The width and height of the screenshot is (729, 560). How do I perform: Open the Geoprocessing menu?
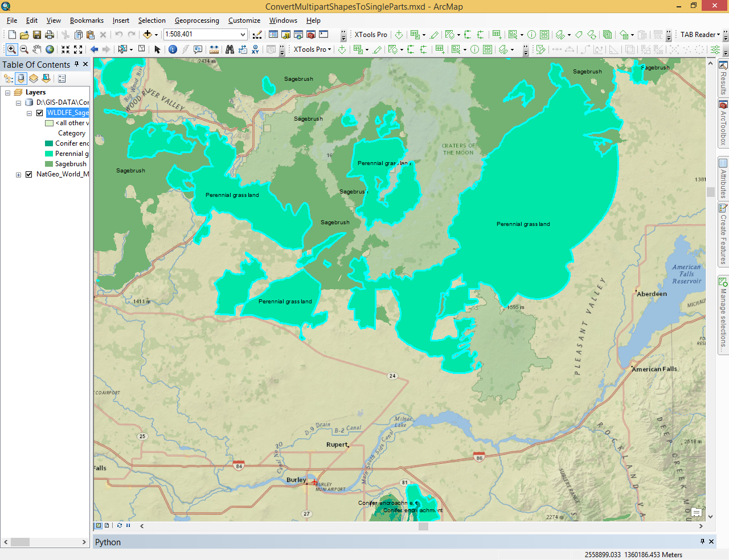[196, 20]
